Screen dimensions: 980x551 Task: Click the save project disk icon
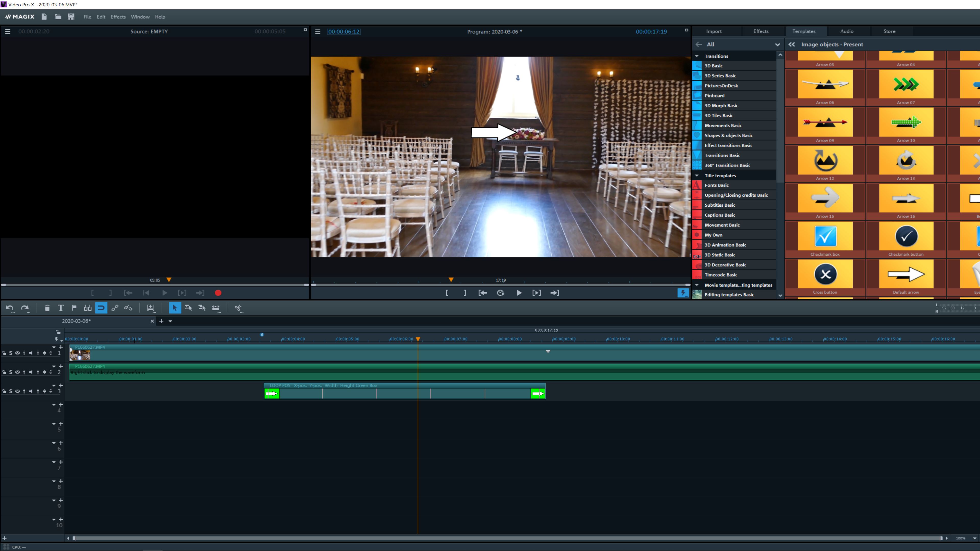[x=71, y=17]
